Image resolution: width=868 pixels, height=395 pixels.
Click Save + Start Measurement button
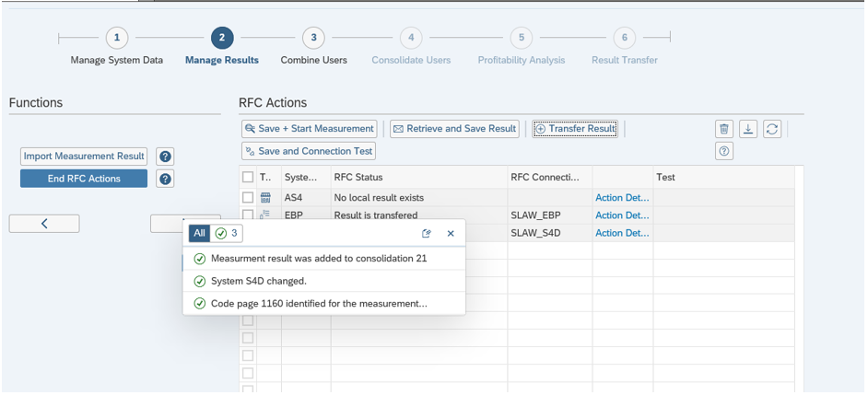[310, 129]
